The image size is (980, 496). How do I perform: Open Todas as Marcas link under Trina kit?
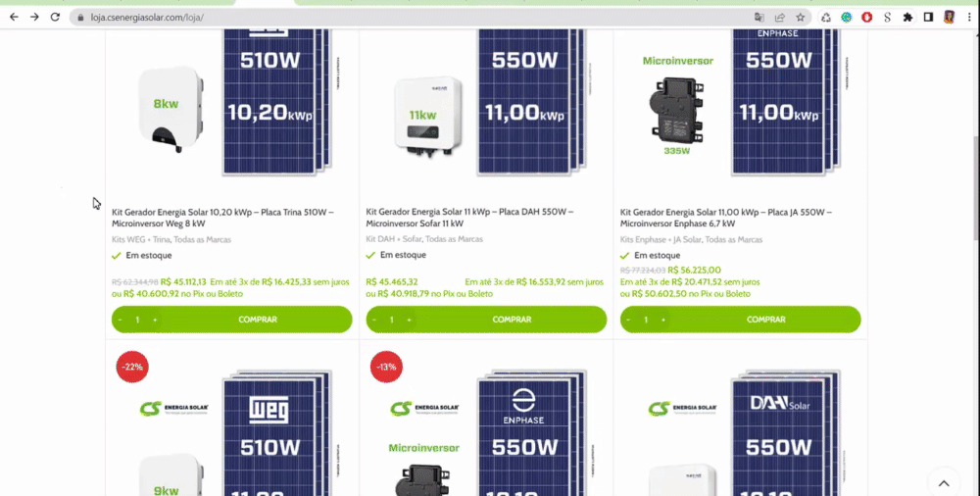(x=203, y=239)
